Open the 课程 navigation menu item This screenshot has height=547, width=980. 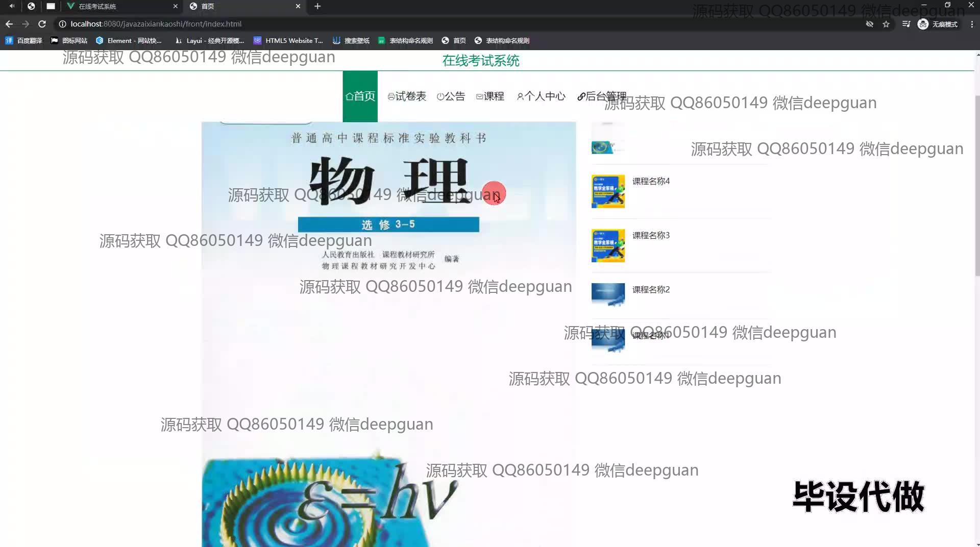(490, 96)
